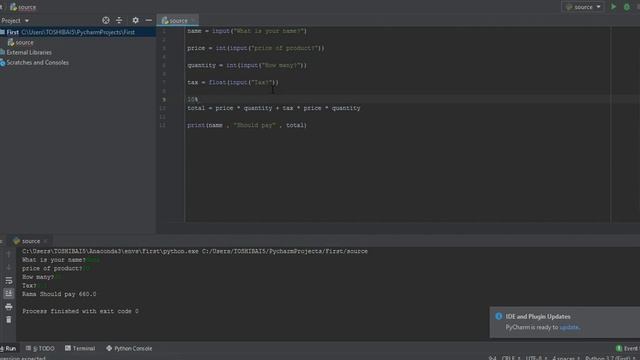This screenshot has height=360, width=640.
Task: Click source breadcrumb in navigation bar
Action: (23, 7)
